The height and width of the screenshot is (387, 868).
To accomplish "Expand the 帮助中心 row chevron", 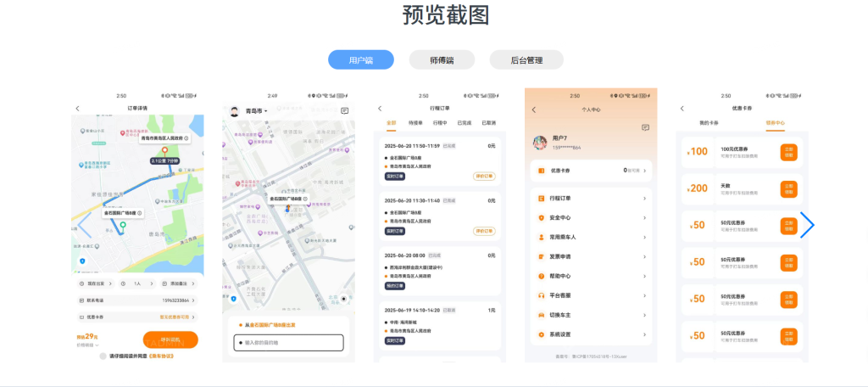I will click(x=644, y=276).
